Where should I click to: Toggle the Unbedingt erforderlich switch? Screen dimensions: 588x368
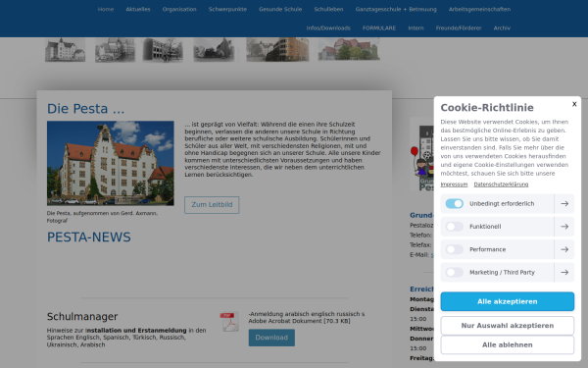coord(454,203)
